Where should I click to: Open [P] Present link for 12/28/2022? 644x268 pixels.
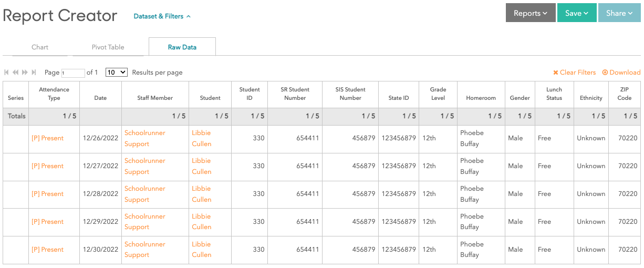(48, 194)
